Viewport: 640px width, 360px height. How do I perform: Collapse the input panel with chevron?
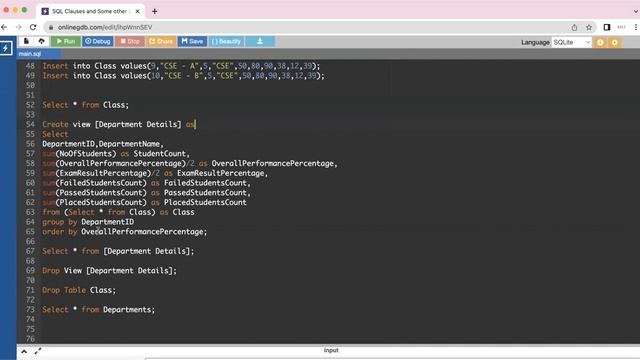24,351
